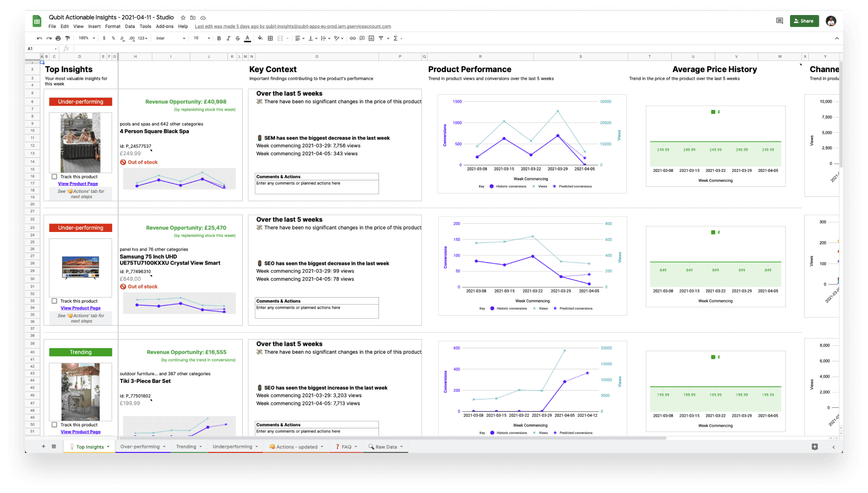Open the text rotation dropdown
Screen dimensions: 868x493
pyautogui.click(x=339, y=38)
